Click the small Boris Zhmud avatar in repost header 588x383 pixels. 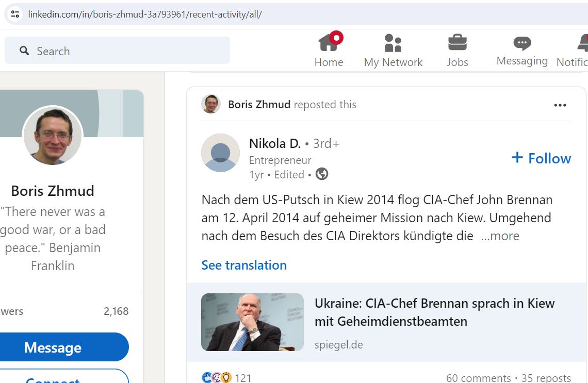coord(211,104)
